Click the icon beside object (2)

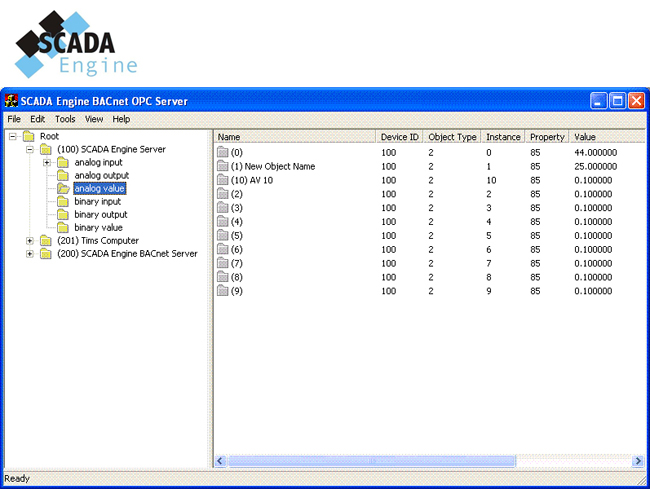click(x=223, y=194)
